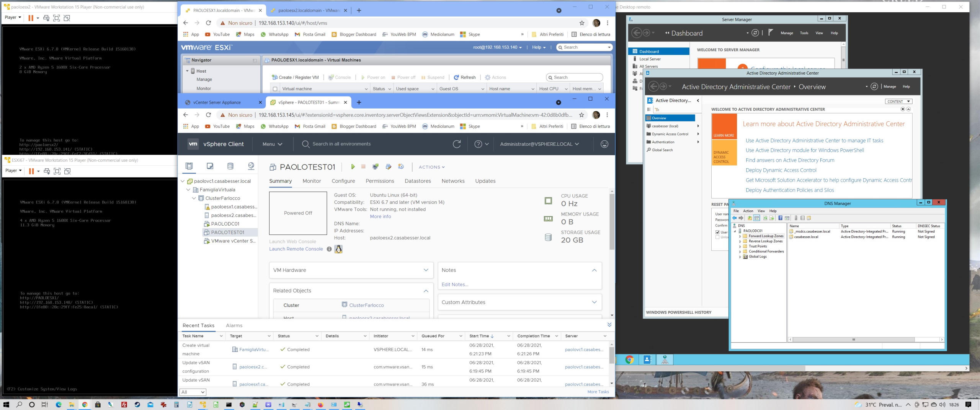980x410 pixels.
Task: Click Launch Remote Console link
Action: [296, 249]
